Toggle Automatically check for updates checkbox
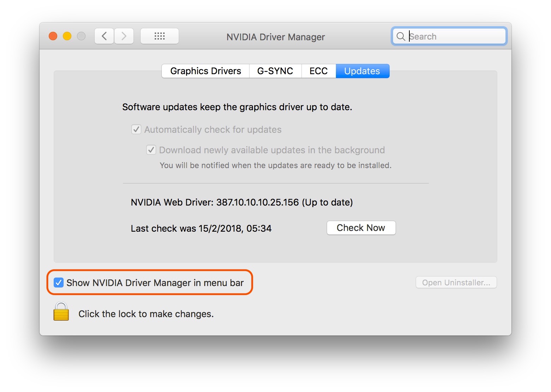551x392 pixels. tap(136, 129)
